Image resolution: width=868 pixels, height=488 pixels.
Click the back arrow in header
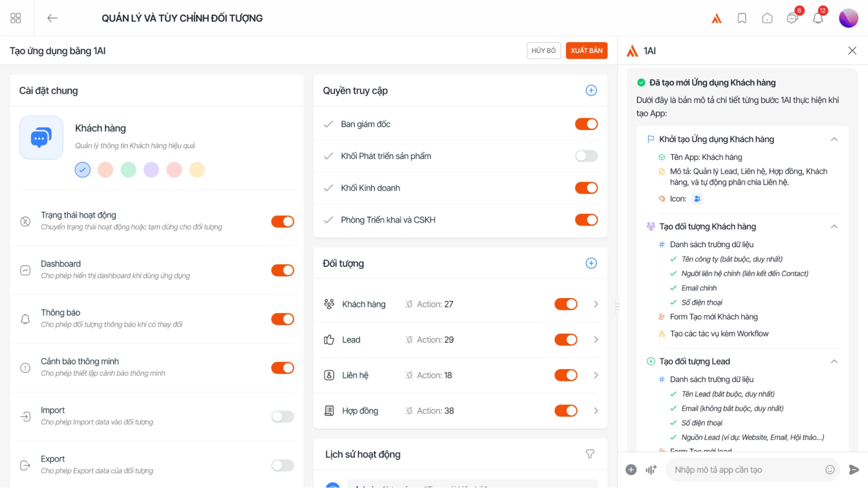pos(52,18)
